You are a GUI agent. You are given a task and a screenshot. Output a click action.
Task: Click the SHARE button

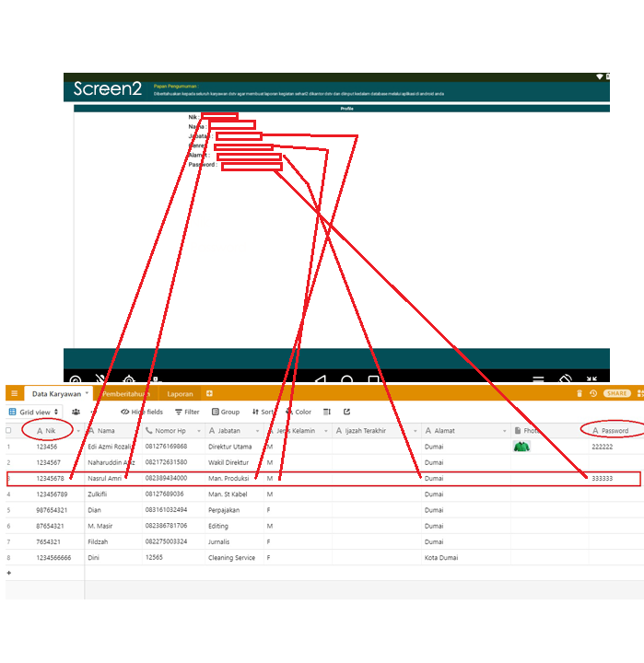617,393
